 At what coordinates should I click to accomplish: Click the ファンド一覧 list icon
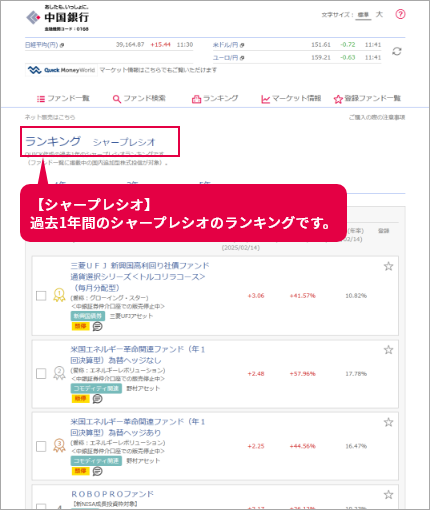coord(41,99)
